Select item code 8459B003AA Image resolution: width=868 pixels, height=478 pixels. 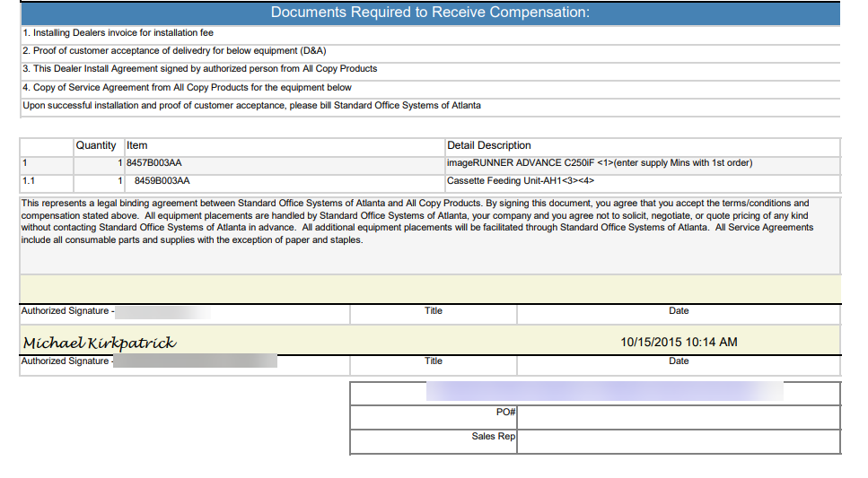(x=162, y=181)
